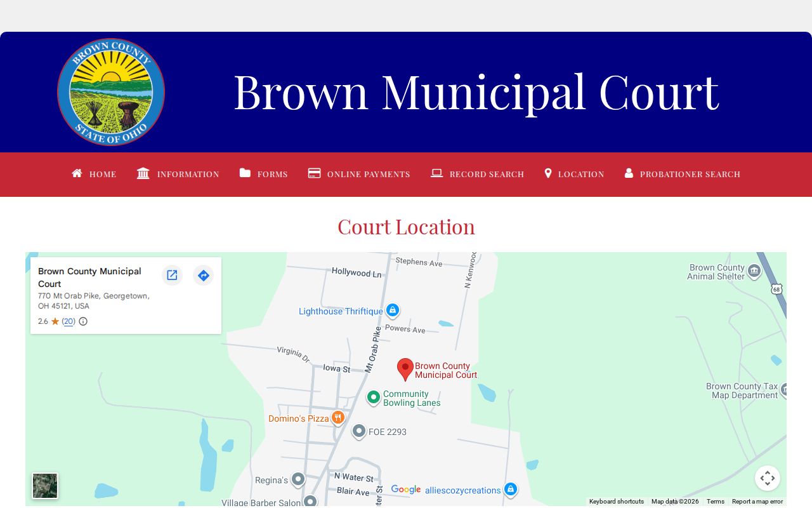The height and width of the screenshot is (508, 812).
Task: Open the Record Search page
Action: [x=478, y=174]
